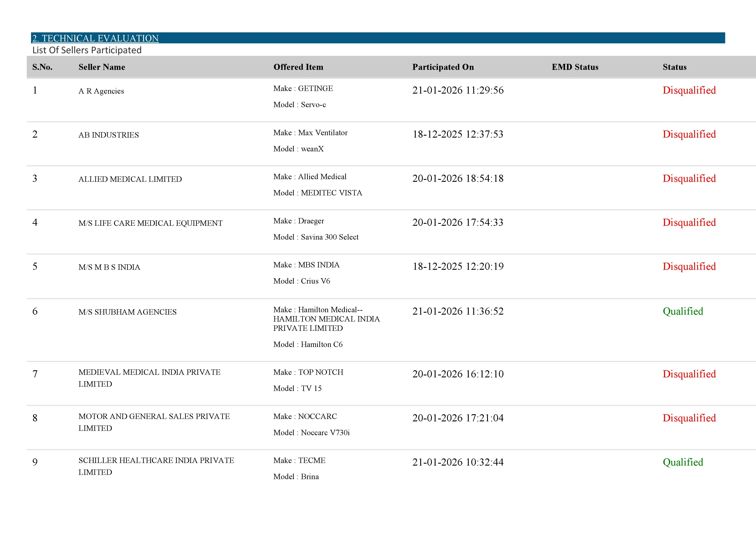
Task: Click the 'Make : GETINGE' text
Action: (303, 88)
